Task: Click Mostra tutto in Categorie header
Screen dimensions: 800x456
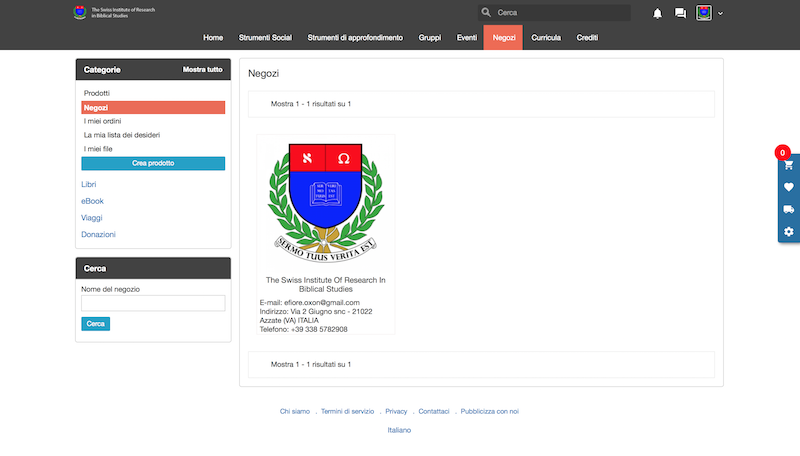Action: pyautogui.click(x=203, y=69)
